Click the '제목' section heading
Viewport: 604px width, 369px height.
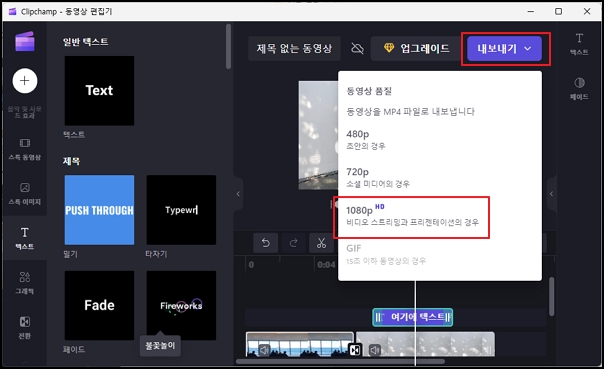(x=71, y=161)
